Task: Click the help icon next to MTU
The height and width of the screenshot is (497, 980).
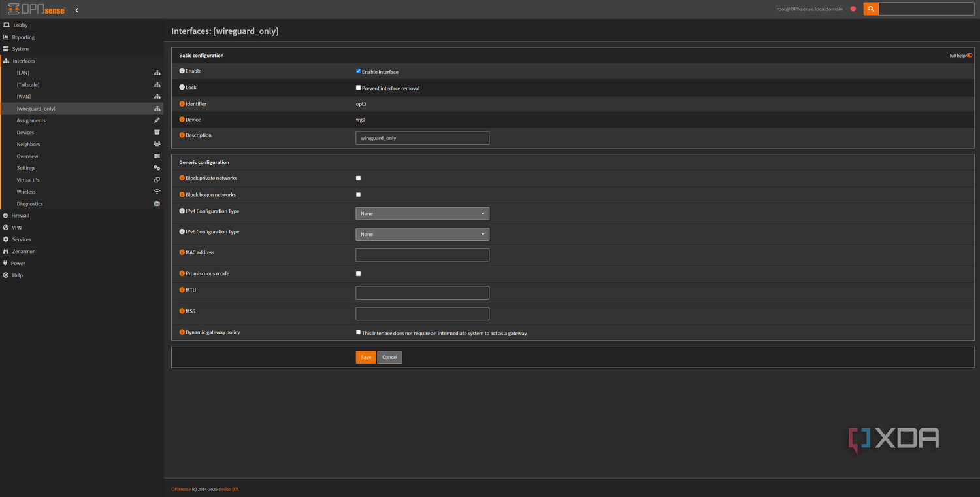Action: (182, 290)
